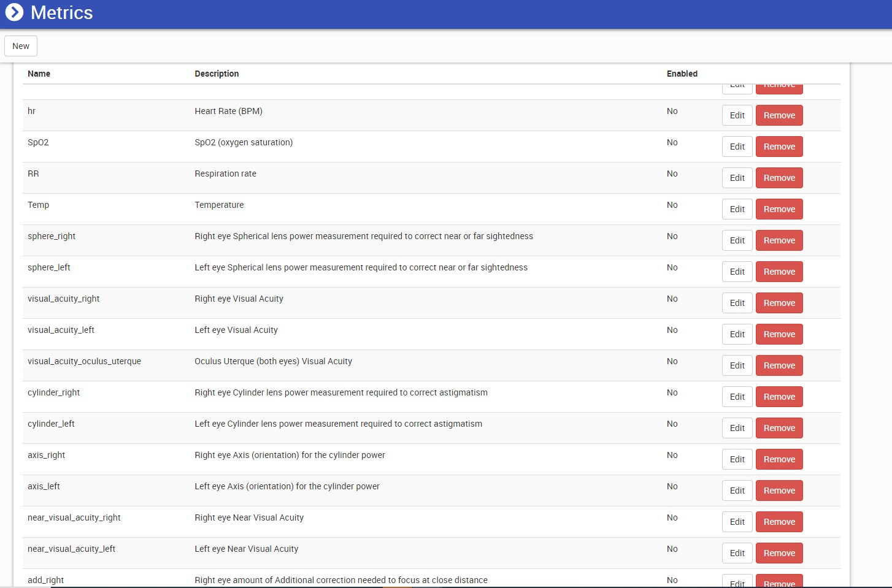Click the Enabled column header

point(682,74)
